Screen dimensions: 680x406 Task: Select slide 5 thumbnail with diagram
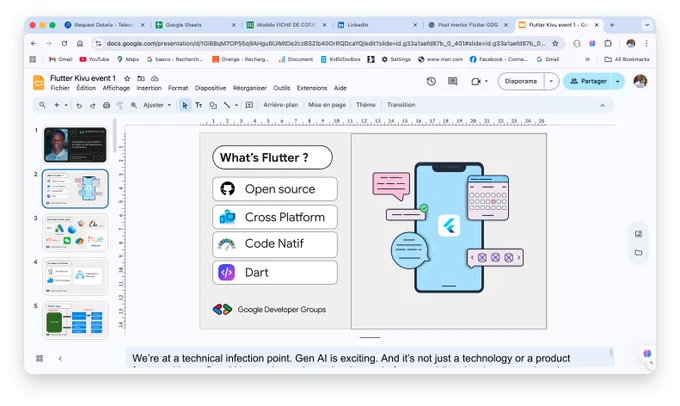[x=75, y=321]
